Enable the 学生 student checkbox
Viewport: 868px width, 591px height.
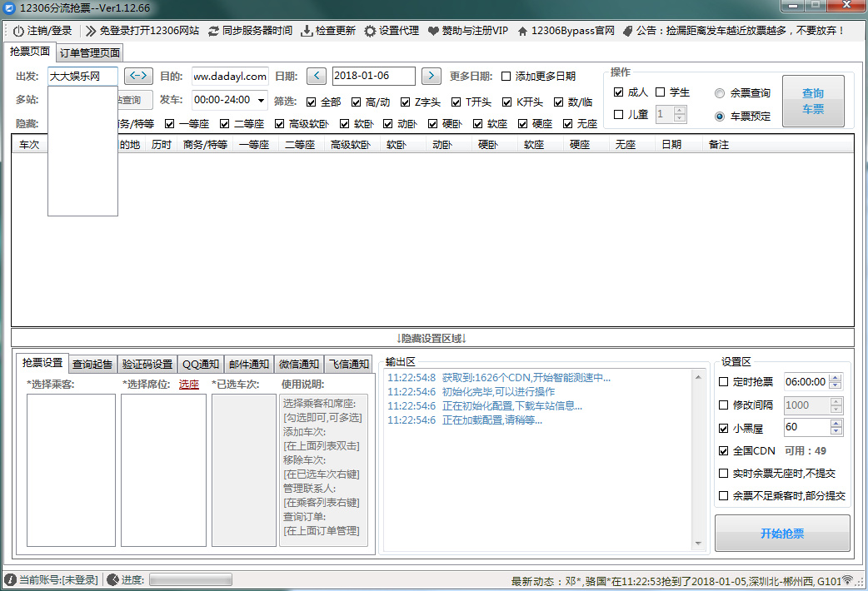pyautogui.click(x=661, y=92)
